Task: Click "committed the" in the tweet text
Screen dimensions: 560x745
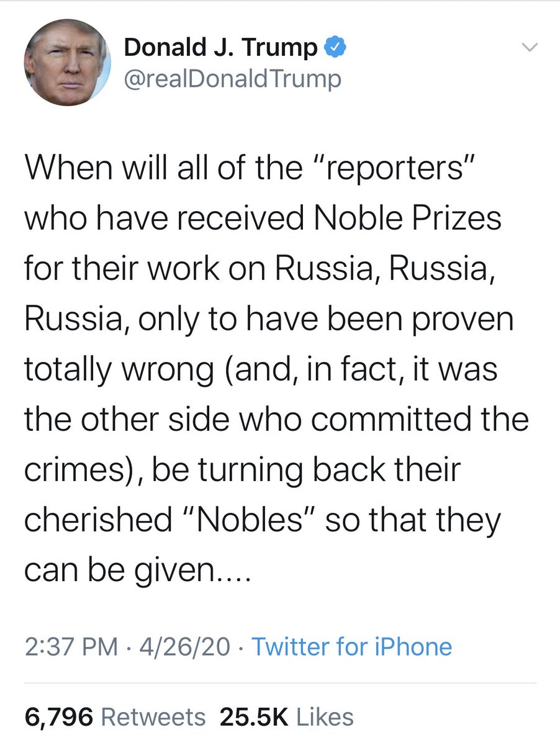Action: click(x=421, y=419)
